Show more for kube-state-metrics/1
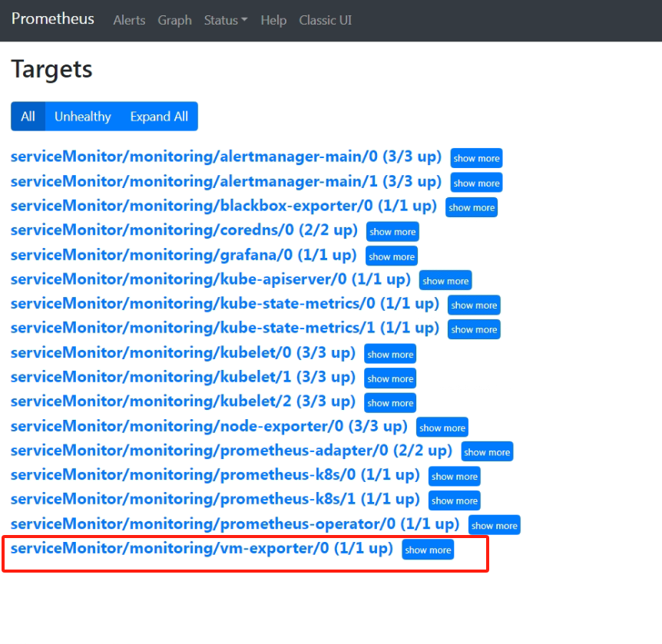Viewport: 662px width, 644px height. click(474, 329)
